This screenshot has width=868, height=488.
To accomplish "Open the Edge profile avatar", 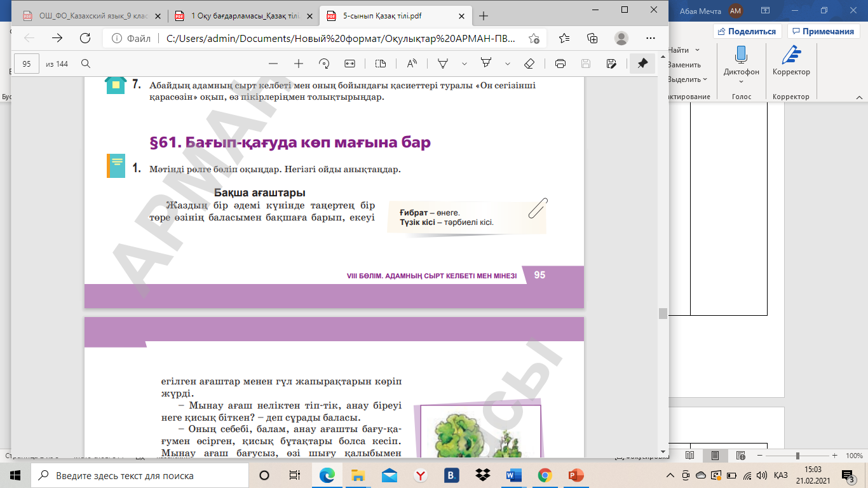I will (621, 38).
